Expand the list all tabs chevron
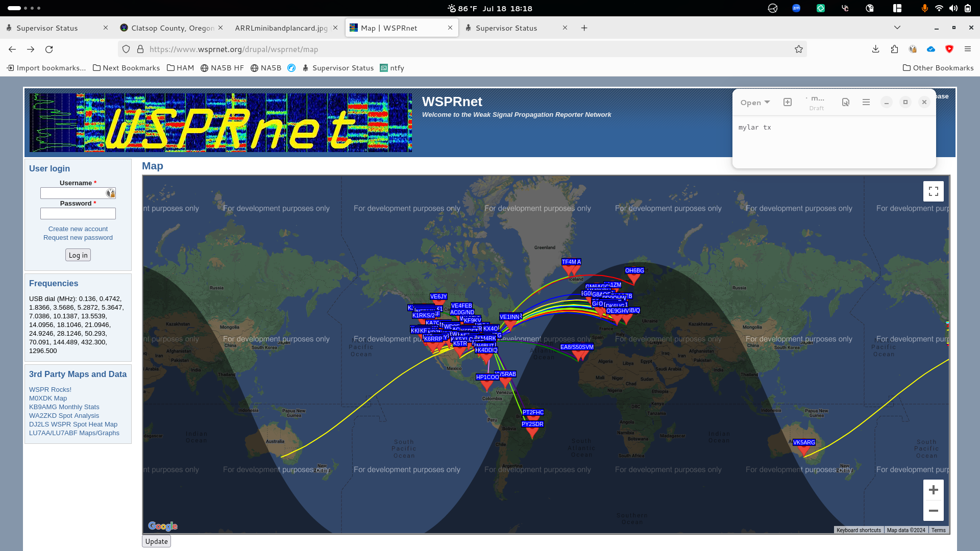 (897, 28)
